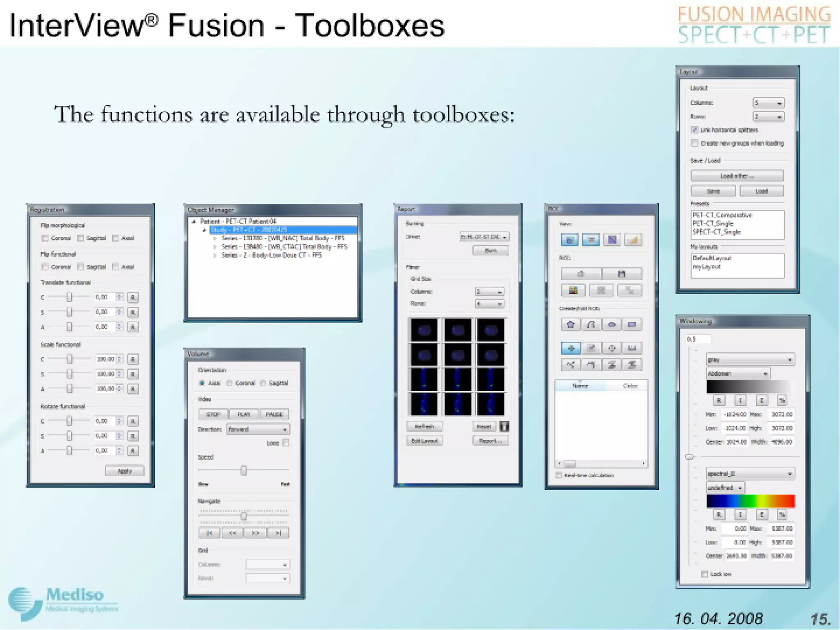
Task: Select the PET-CT_Comparative layout preset
Action: click(722, 215)
